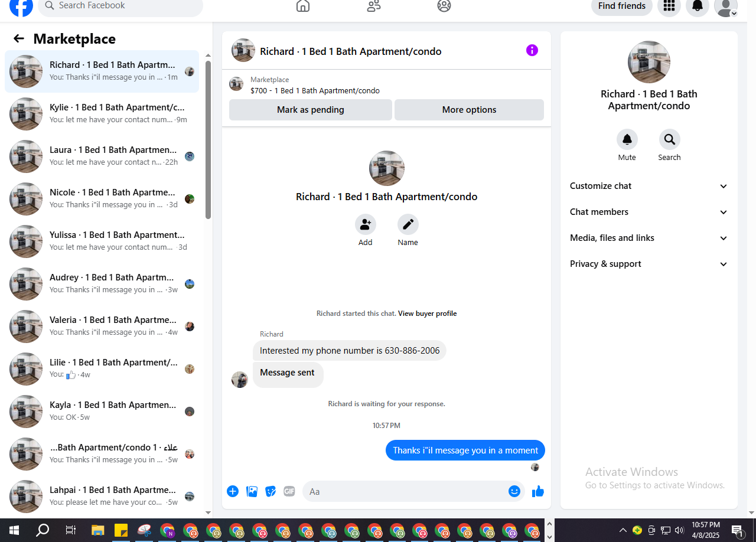Open Task View on the taskbar
The width and height of the screenshot is (756, 542).
tap(70, 530)
